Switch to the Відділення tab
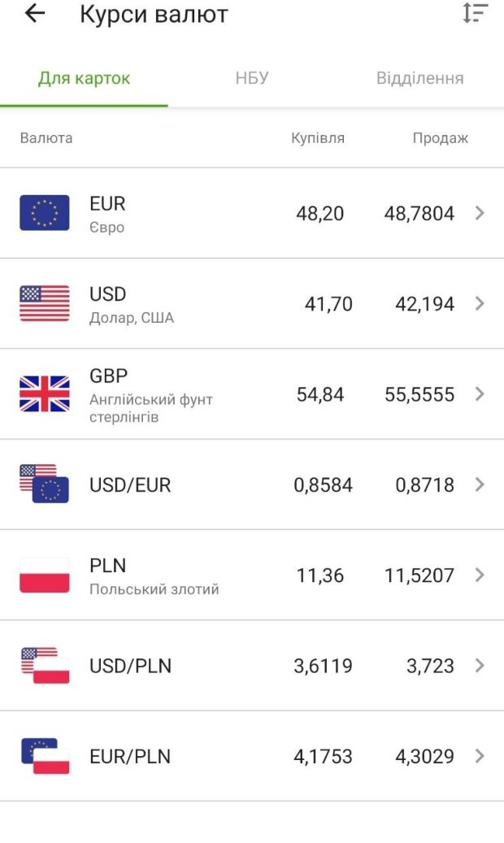504x843 pixels. 419,79
